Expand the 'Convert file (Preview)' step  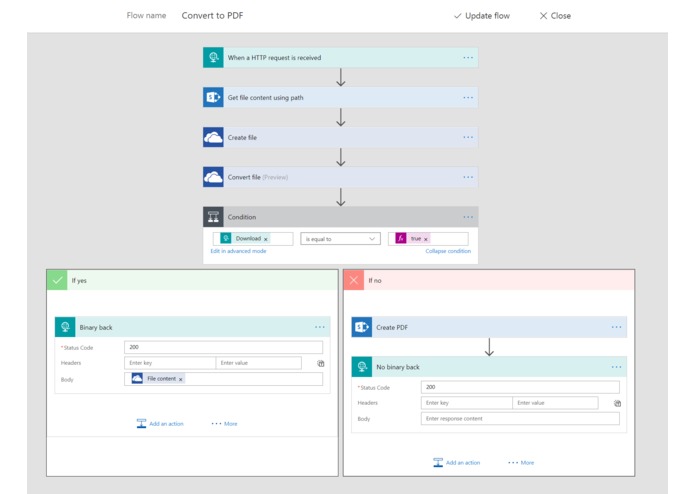[x=340, y=177]
